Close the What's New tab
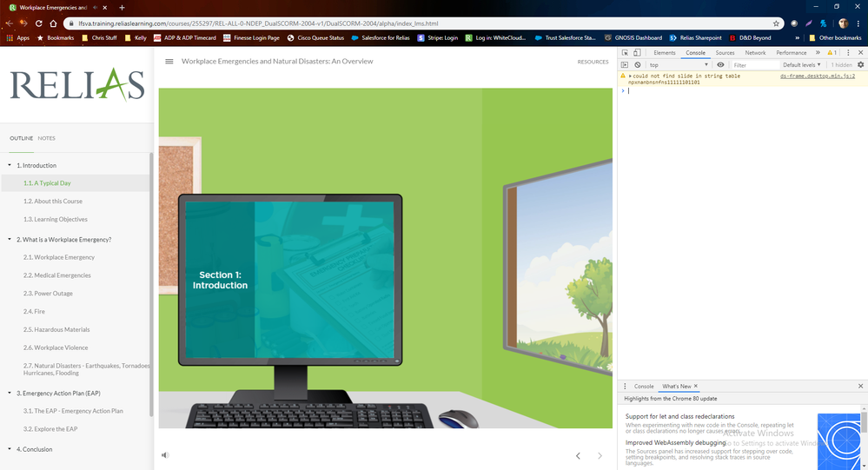 tap(696, 386)
